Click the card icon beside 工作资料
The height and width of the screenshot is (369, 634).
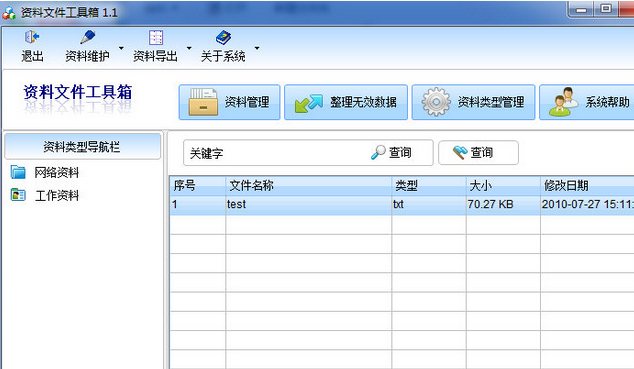tap(18, 195)
